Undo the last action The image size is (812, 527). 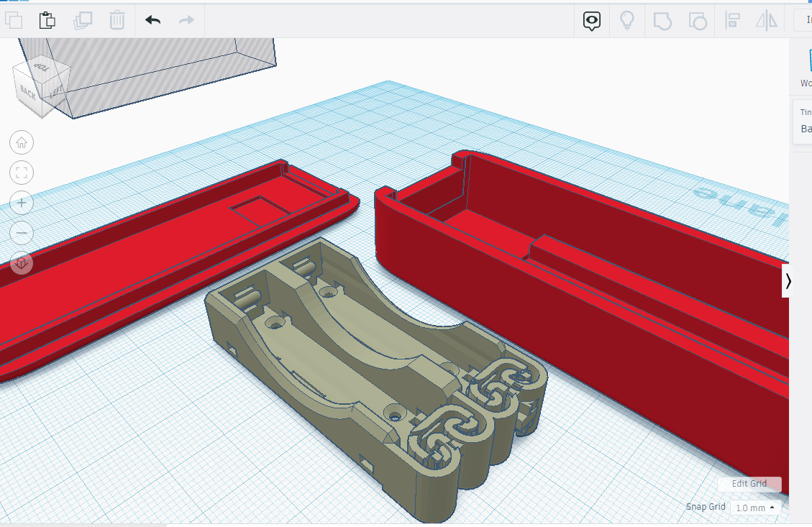coord(152,19)
